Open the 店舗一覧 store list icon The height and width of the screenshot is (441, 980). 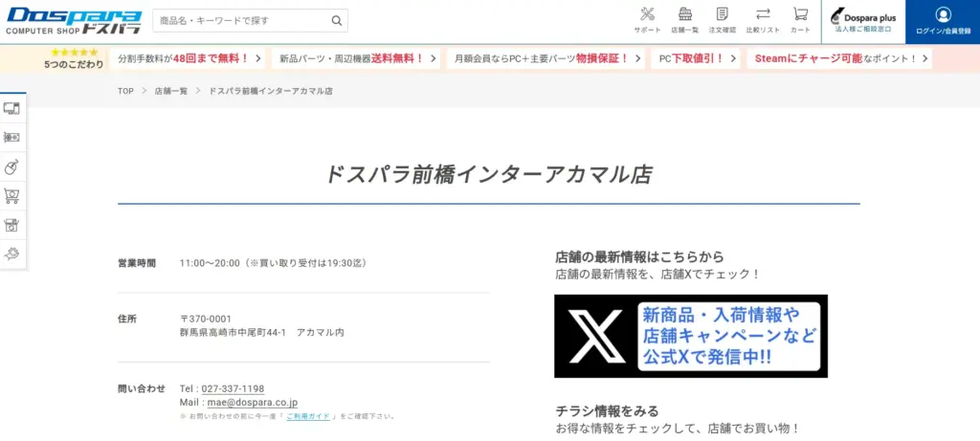pyautogui.click(x=684, y=19)
